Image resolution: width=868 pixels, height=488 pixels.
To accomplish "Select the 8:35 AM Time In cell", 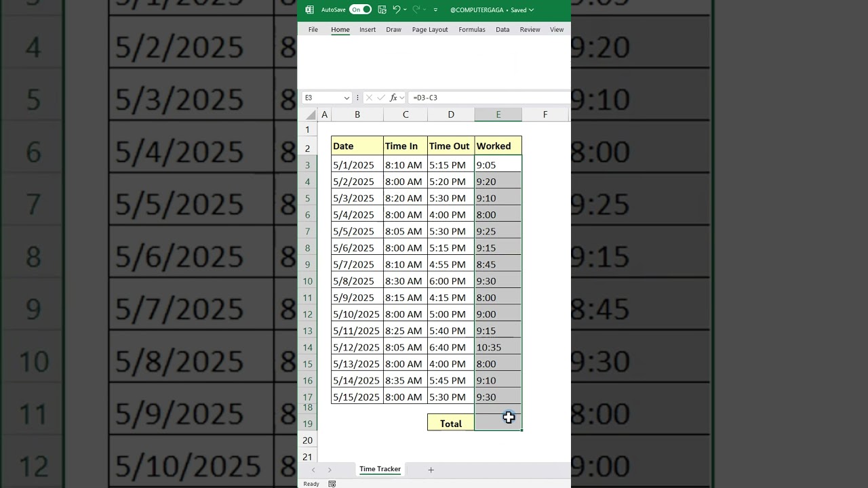I will 406,381.
